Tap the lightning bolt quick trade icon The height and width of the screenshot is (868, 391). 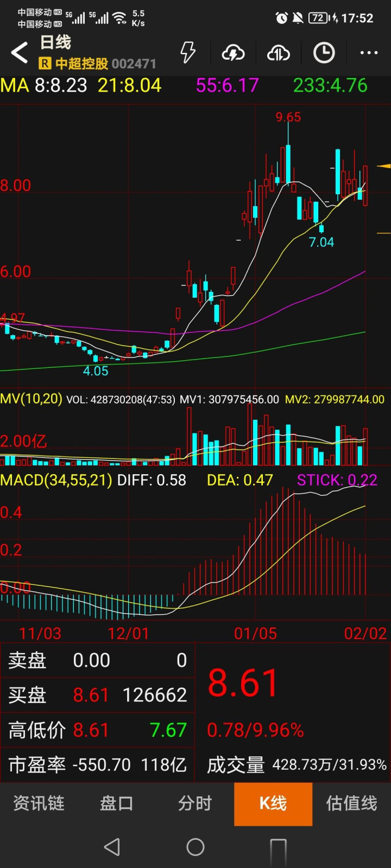pyautogui.click(x=188, y=53)
